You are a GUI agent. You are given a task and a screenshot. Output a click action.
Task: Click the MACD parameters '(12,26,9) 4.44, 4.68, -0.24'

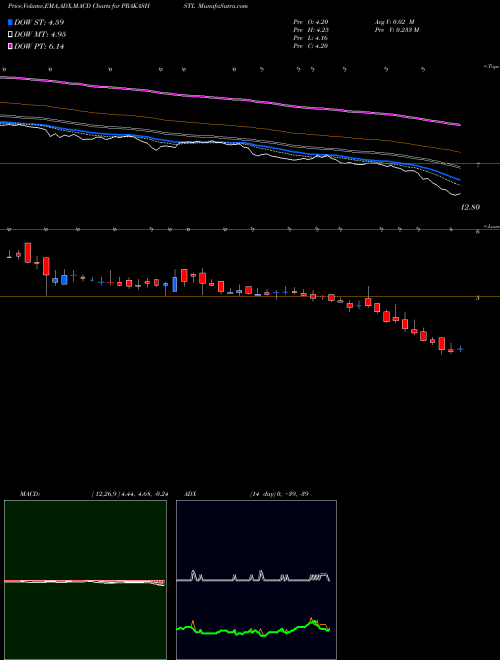point(129,494)
